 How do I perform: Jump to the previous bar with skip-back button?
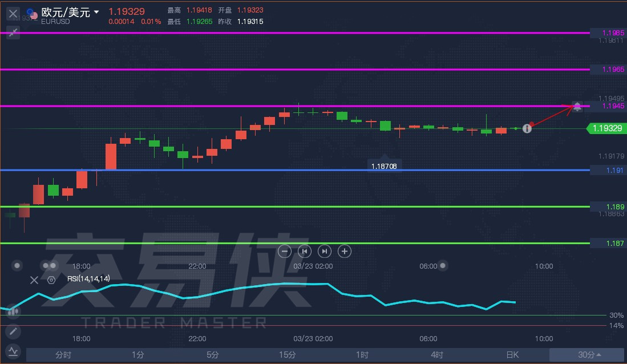(304, 251)
